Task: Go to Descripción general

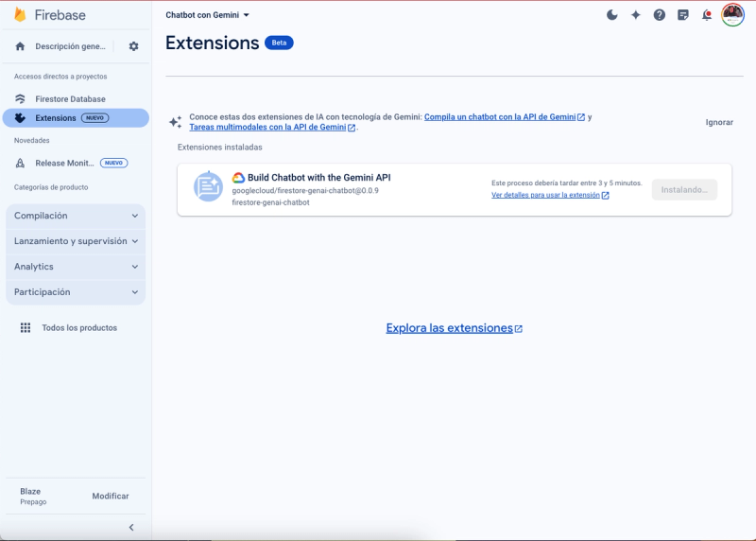Action: (x=70, y=46)
